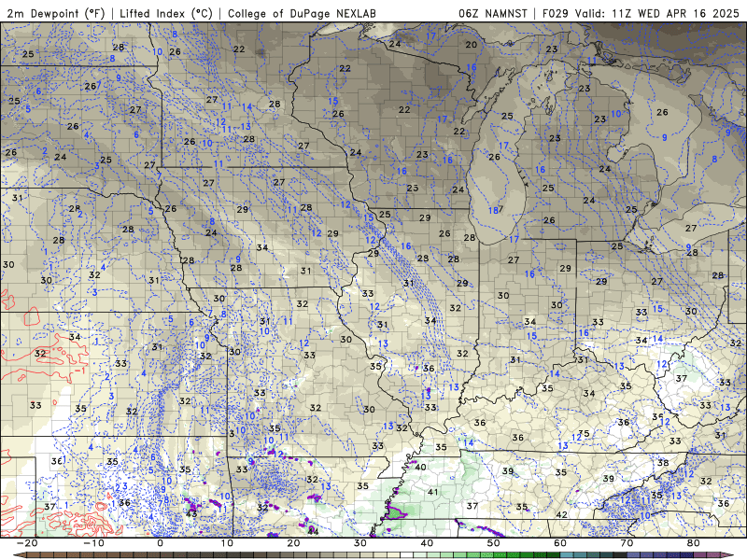Select the 'College of DuPage NEXLAB' header text
Screen dimensions: 747x560
[302, 13]
